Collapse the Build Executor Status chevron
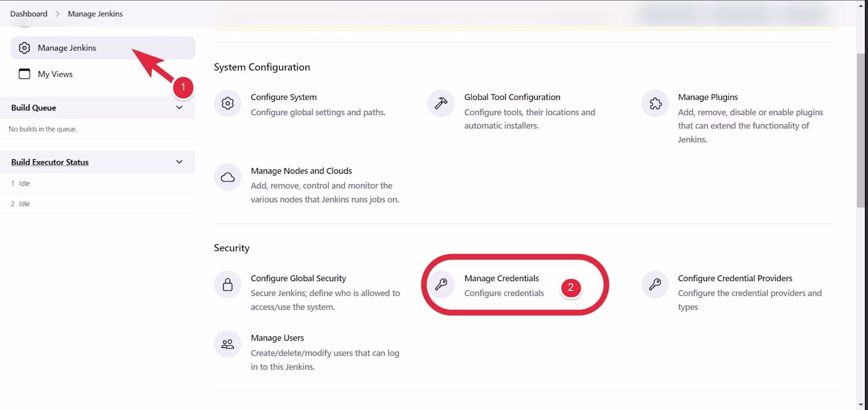 pos(179,162)
